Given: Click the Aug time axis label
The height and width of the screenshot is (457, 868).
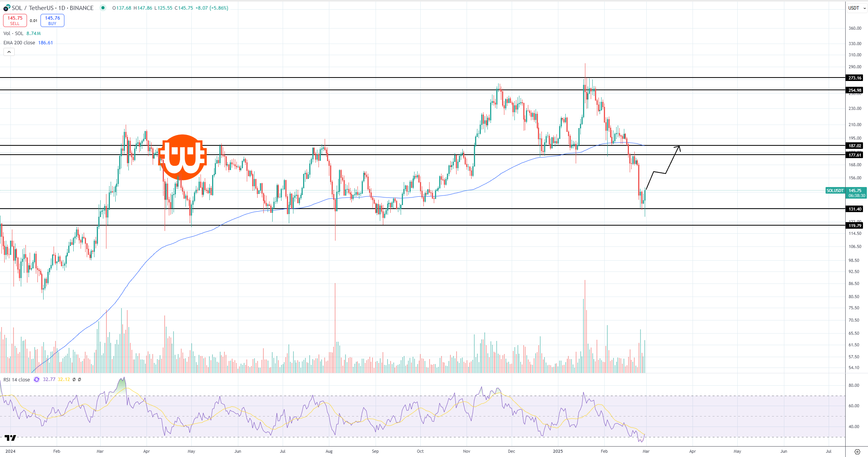Looking at the screenshot, I should [x=329, y=451].
